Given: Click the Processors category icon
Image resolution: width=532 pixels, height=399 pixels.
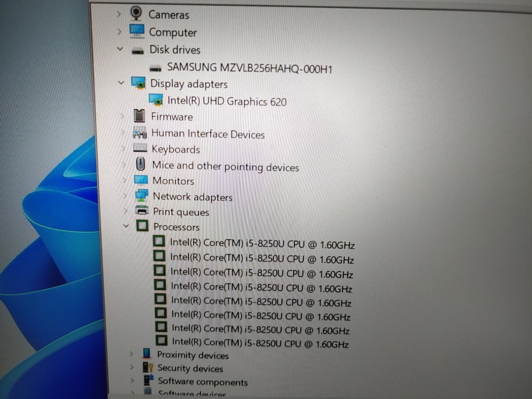Looking at the screenshot, I should 143,225.
